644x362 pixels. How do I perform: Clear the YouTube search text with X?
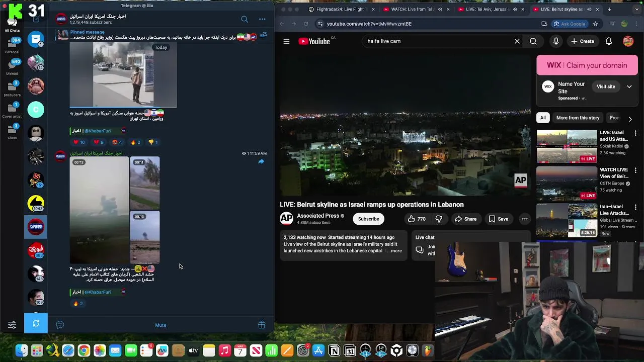517,41
